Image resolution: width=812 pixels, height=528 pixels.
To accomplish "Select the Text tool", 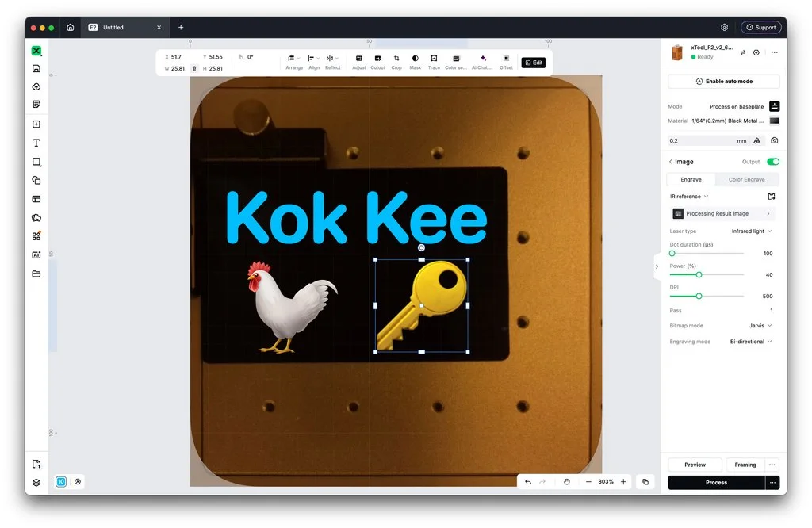I will point(36,143).
